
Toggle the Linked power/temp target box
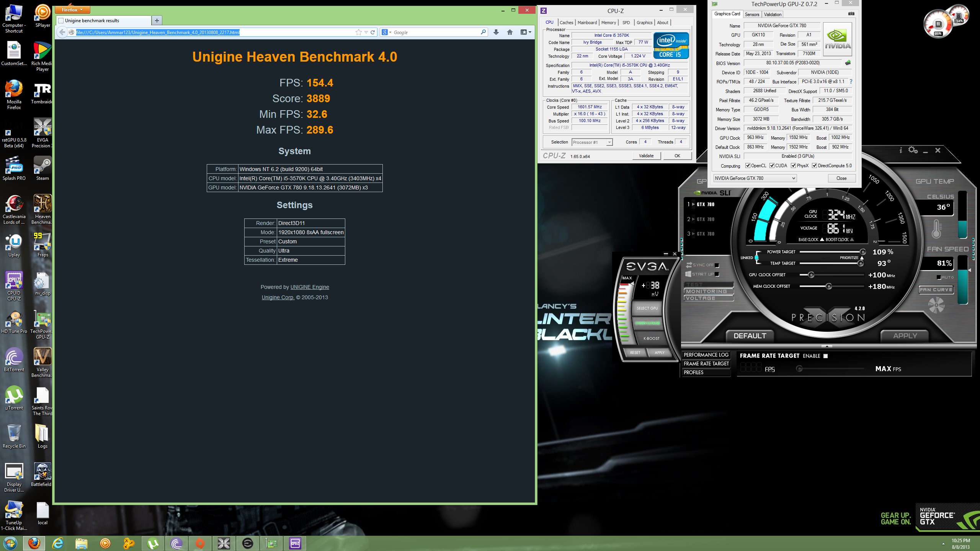[757, 258]
